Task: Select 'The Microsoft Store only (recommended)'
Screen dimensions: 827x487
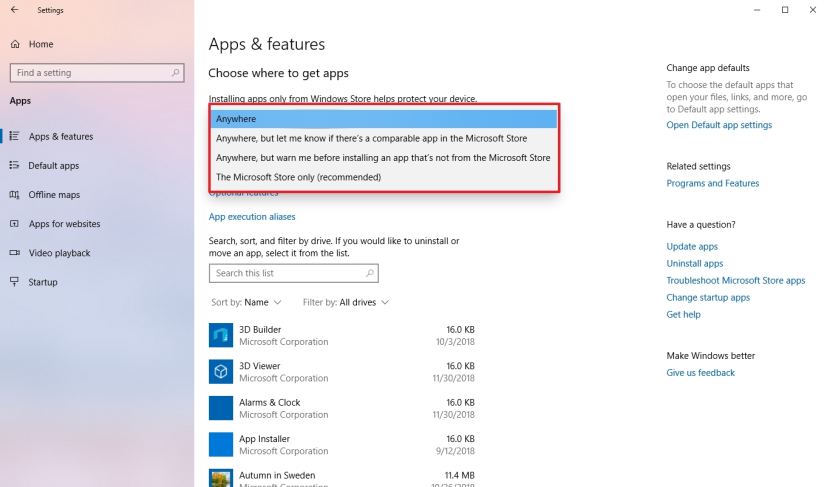Action: pyautogui.click(x=384, y=177)
